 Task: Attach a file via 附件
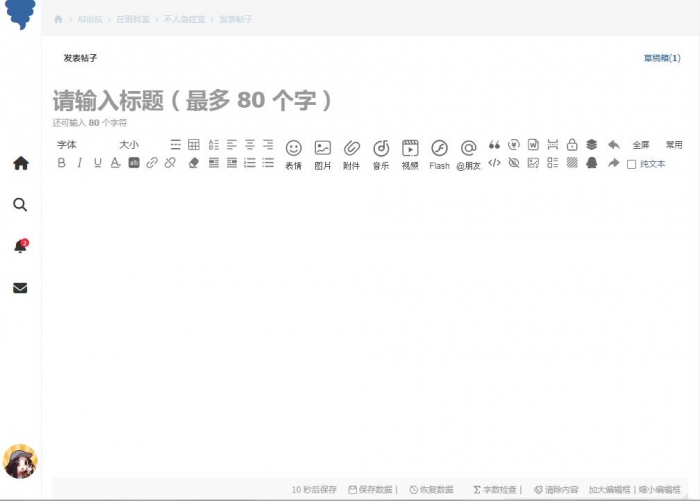click(351, 154)
